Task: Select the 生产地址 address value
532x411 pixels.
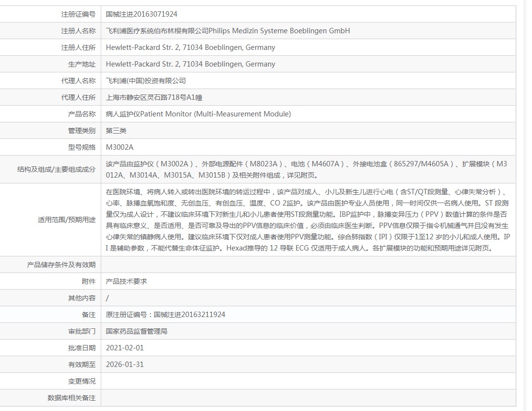Action: (190, 64)
